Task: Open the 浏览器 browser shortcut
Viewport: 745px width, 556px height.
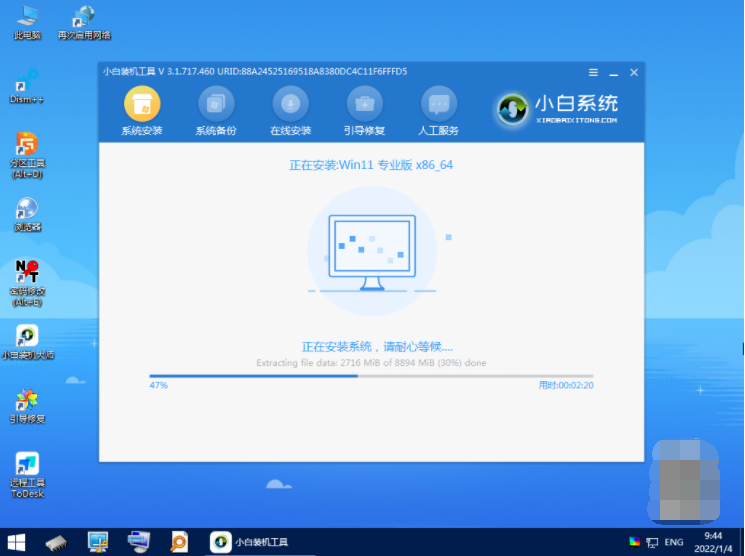Action: coord(27,212)
